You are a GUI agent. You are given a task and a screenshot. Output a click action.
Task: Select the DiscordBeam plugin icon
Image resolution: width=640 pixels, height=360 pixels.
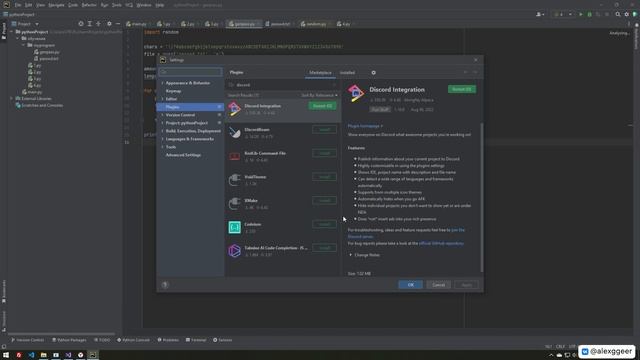(234, 133)
